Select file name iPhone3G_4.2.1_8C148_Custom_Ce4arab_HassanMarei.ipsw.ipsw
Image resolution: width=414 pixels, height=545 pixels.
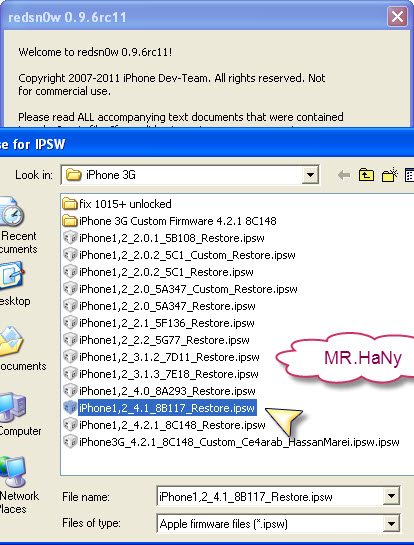[x=239, y=442]
